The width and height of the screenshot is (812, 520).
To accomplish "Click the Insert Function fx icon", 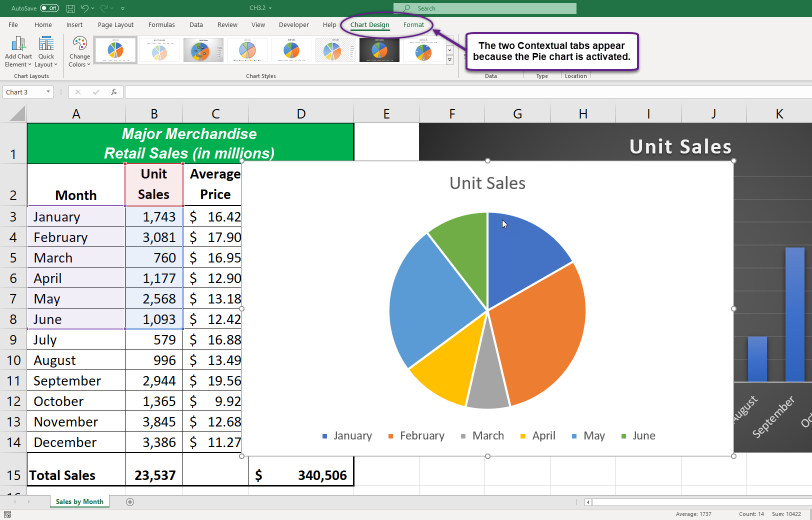I will coord(114,92).
